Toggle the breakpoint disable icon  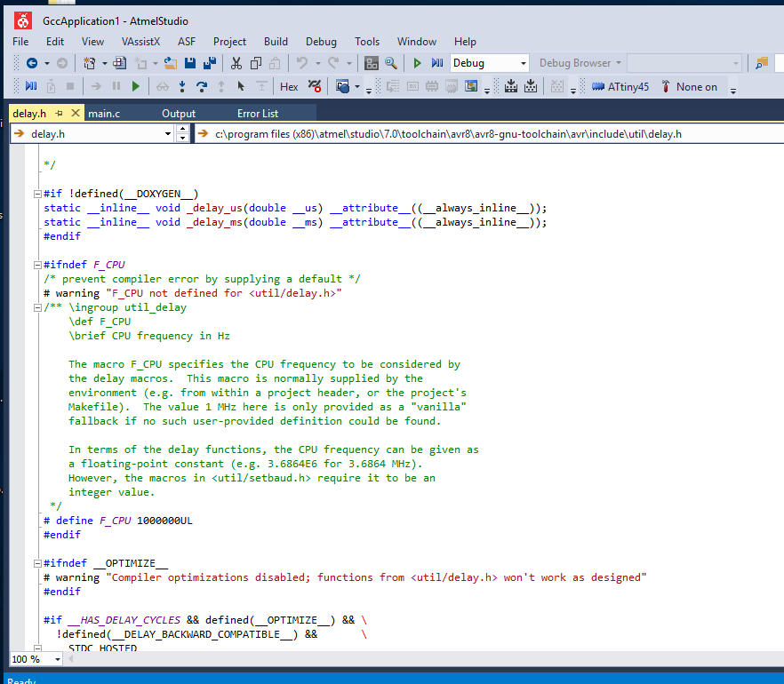(x=313, y=86)
